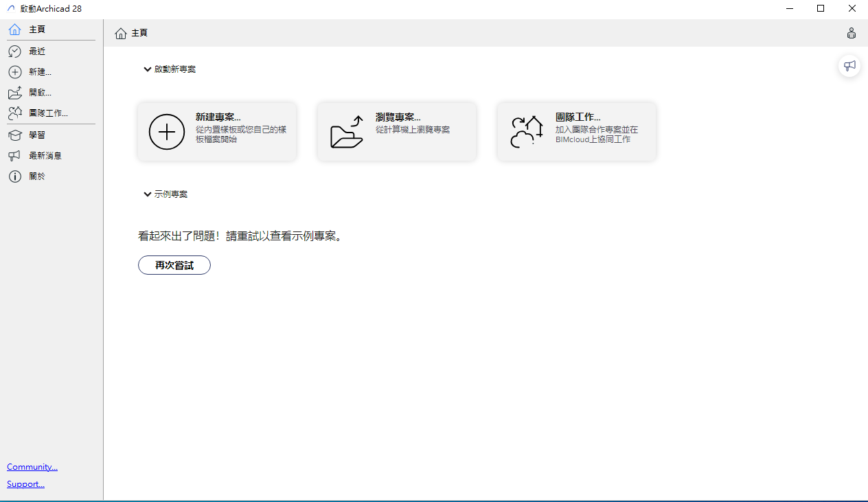Open 最新消息 in the sidebar
868x502 pixels.
52,156
